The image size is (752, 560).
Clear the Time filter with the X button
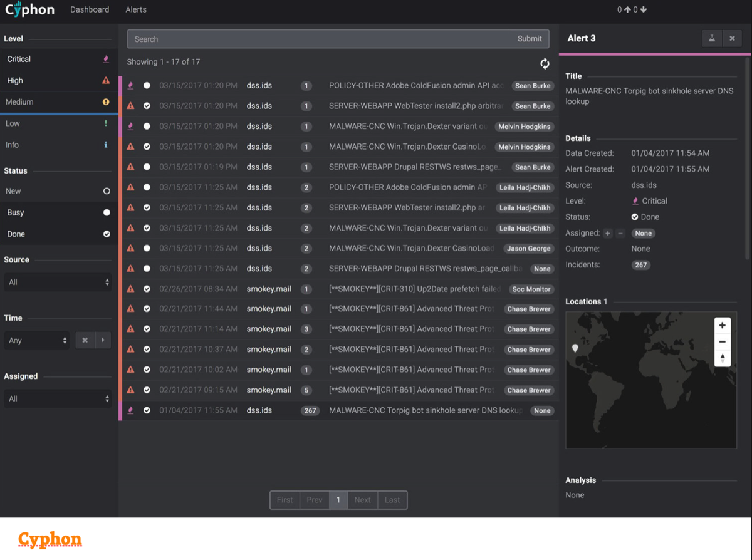[85, 340]
